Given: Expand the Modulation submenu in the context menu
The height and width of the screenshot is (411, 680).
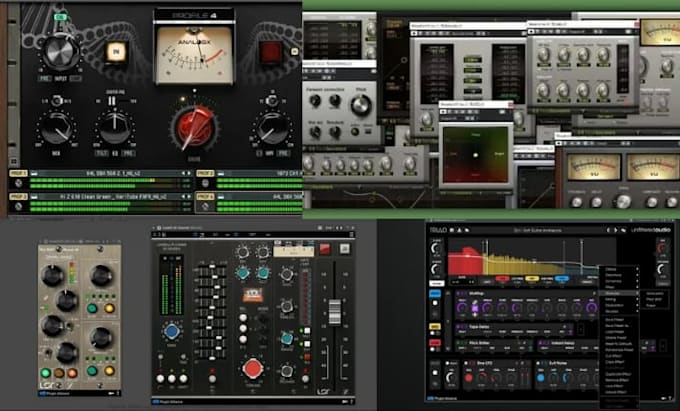Looking at the screenshot, I should [x=618, y=305].
